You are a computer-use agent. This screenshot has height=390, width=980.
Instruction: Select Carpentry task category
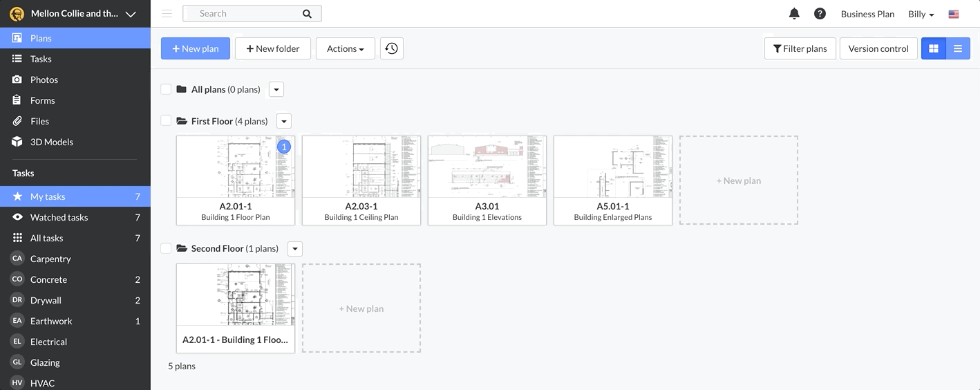(75, 259)
